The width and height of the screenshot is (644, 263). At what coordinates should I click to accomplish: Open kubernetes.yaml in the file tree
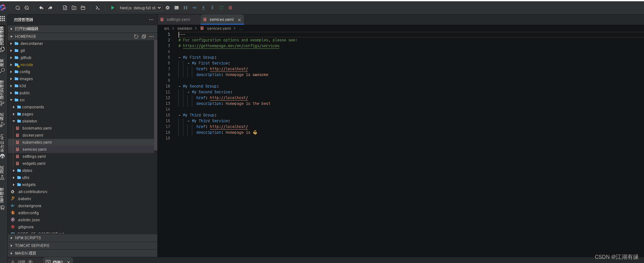point(37,142)
